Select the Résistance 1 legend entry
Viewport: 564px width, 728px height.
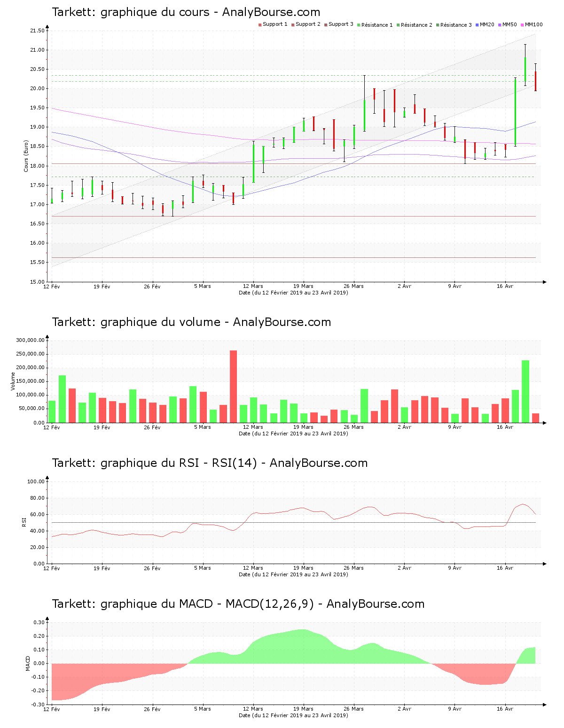[x=375, y=25]
